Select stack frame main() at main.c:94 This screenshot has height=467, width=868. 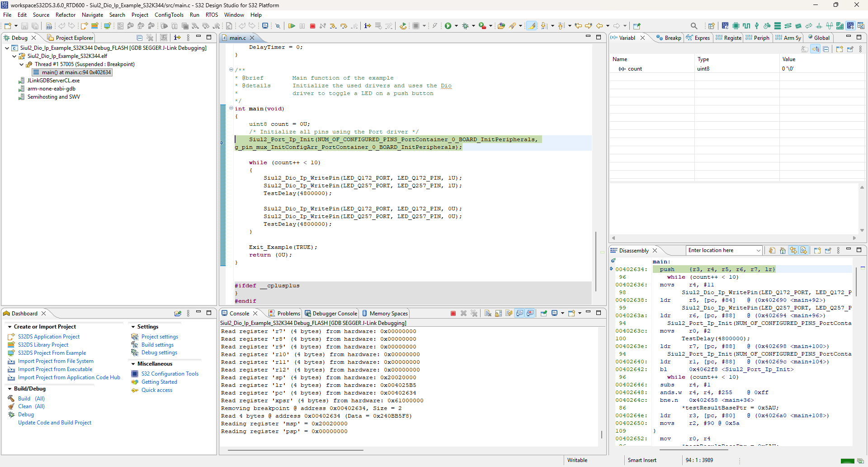point(72,72)
